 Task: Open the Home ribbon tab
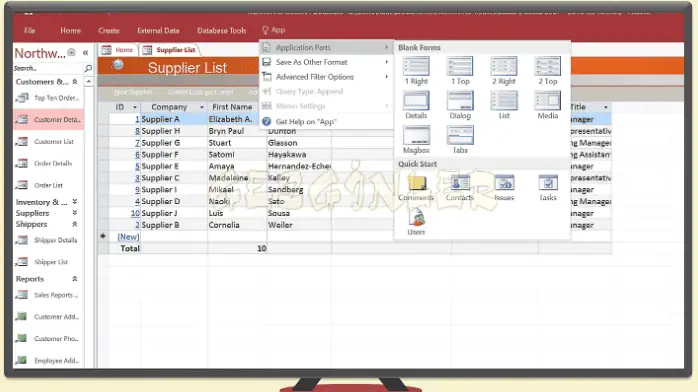(x=70, y=31)
